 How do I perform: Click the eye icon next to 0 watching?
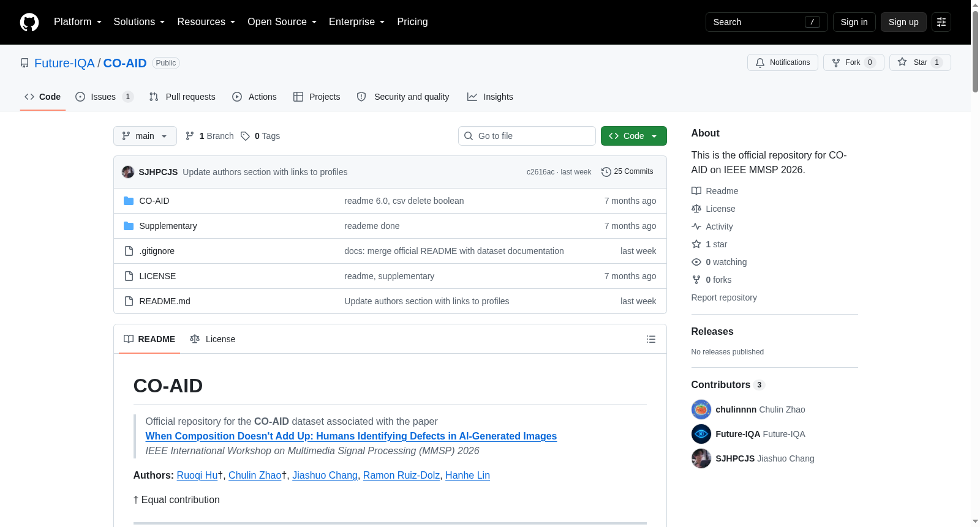tap(696, 262)
